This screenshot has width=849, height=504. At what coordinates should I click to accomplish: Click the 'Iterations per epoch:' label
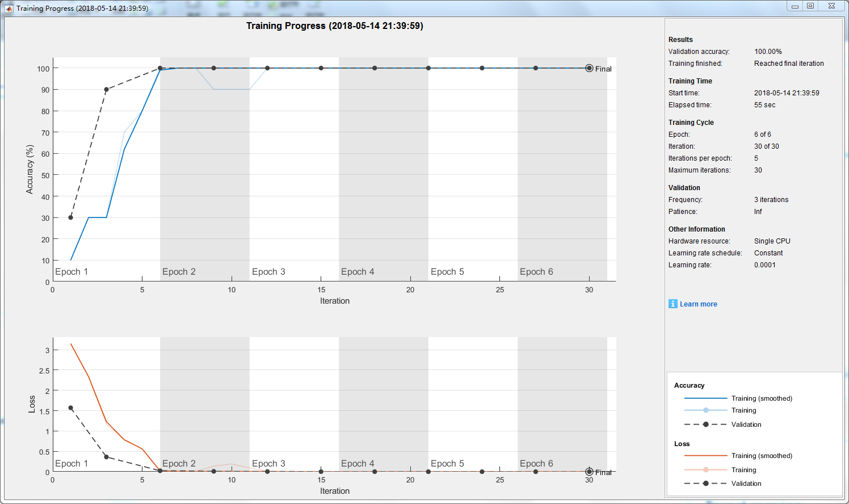click(x=700, y=158)
